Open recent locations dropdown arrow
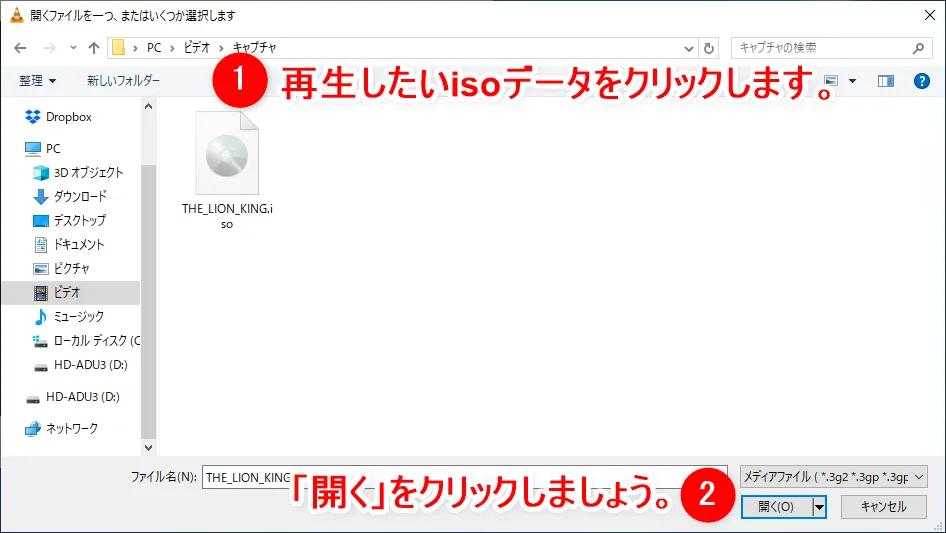The height and width of the screenshot is (533, 946). (x=73, y=48)
